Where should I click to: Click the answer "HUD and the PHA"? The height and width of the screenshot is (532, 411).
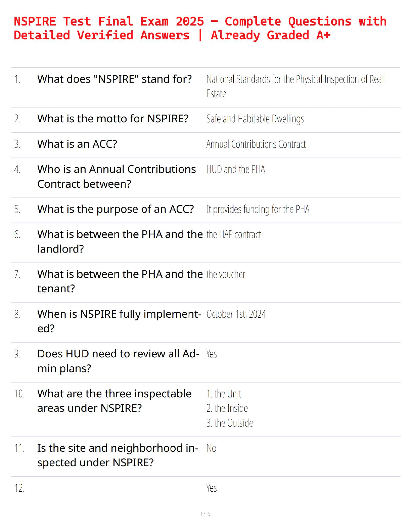pyautogui.click(x=235, y=170)
